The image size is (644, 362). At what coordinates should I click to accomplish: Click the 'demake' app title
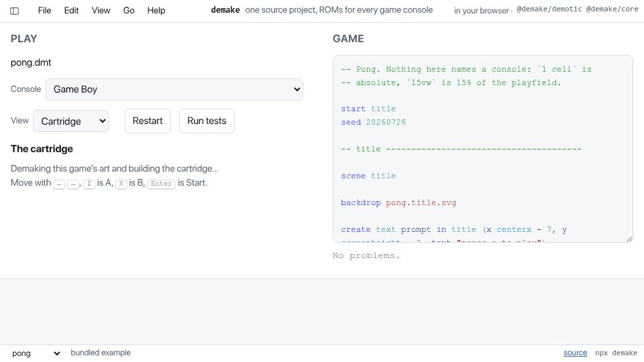click(225, 10)
